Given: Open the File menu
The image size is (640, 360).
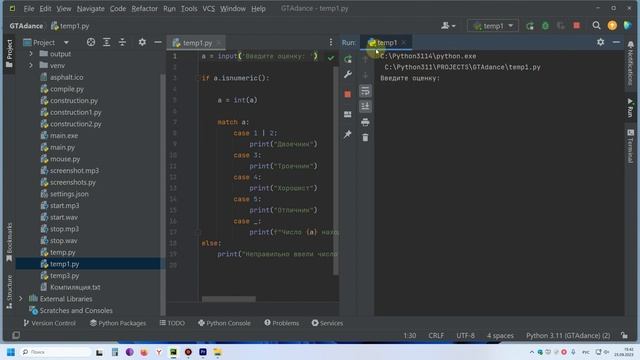Looking at the screenshot, I should (x=29, y=9).
